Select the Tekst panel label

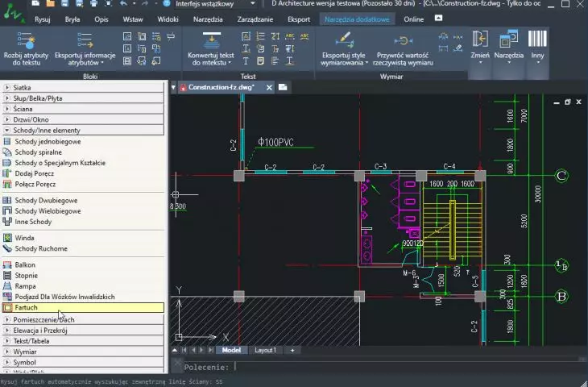click(x=248, y=77)
